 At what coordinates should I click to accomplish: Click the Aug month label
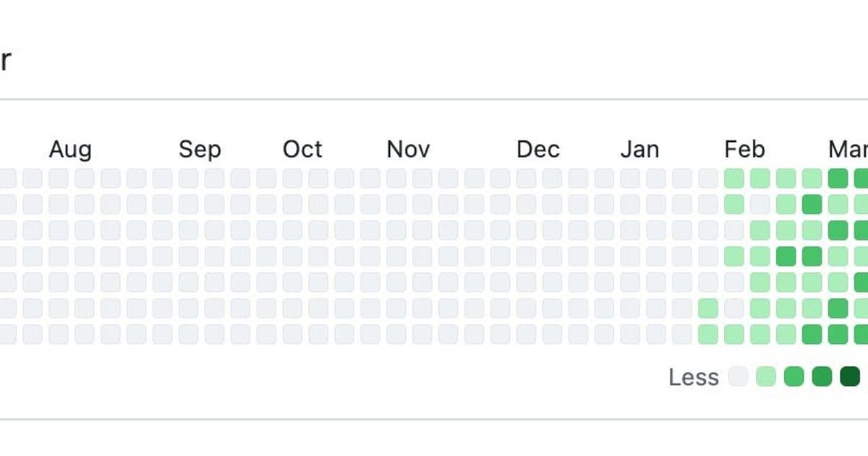[70, 150]
